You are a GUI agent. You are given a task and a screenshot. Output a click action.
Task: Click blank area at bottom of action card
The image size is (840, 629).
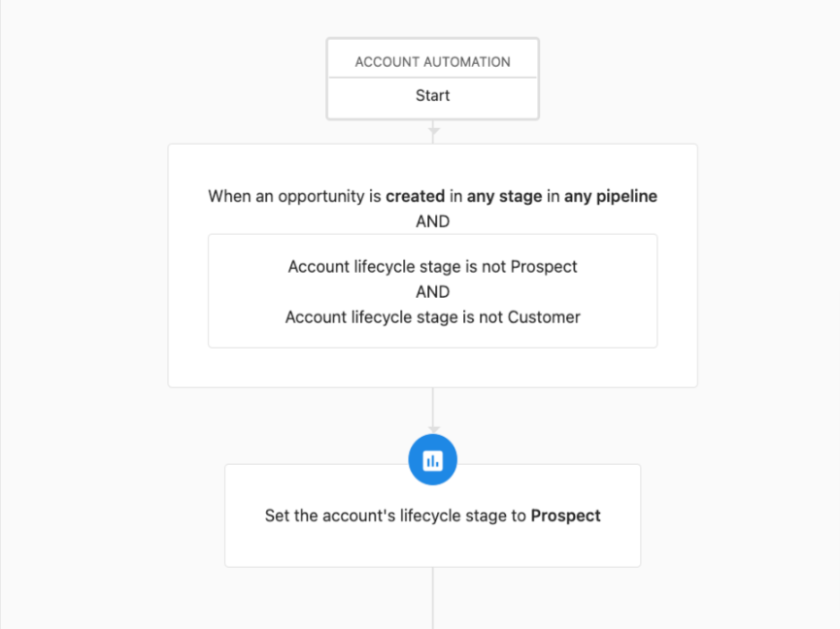click(432, 547)
